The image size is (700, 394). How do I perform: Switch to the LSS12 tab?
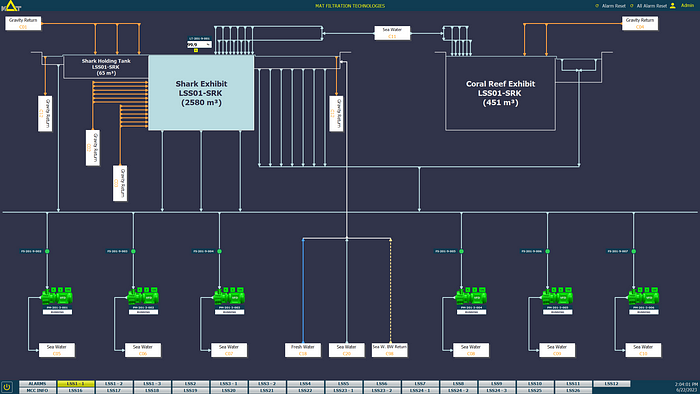click(612, 384)
